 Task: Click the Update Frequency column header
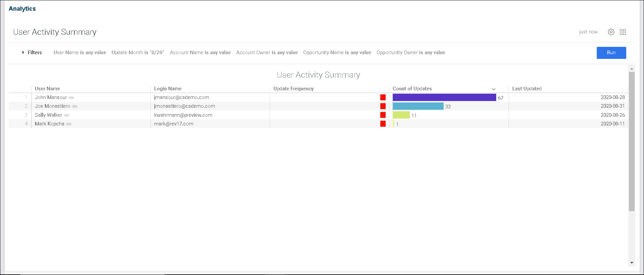[293, 89]
